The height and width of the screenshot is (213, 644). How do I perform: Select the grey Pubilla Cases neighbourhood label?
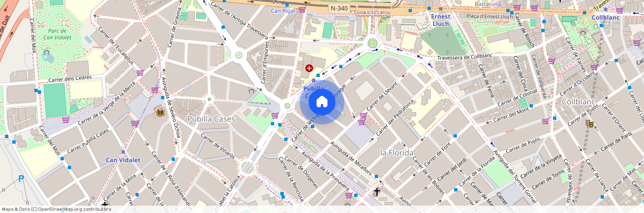pos(211,119)
